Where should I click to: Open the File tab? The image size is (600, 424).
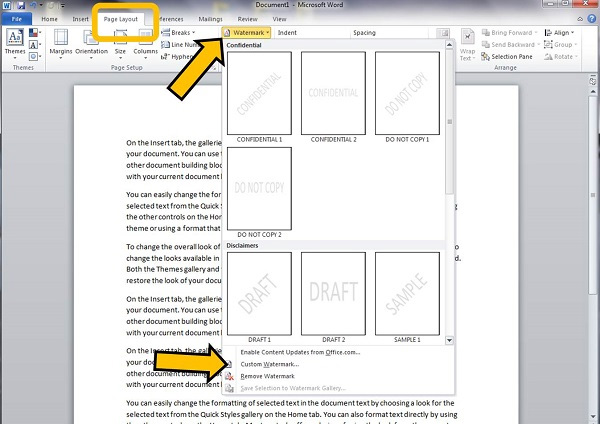[x=19, y=18]
